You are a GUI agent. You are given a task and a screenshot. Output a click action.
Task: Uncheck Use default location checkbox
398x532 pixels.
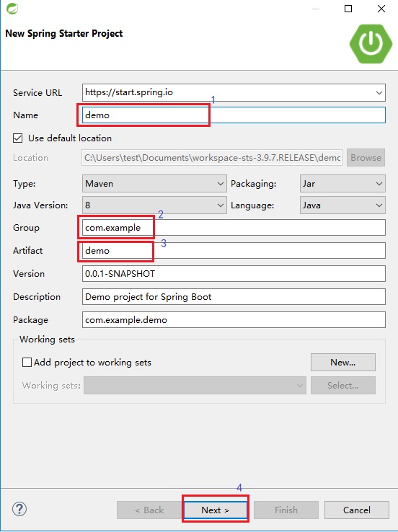[x=17, y=138]
